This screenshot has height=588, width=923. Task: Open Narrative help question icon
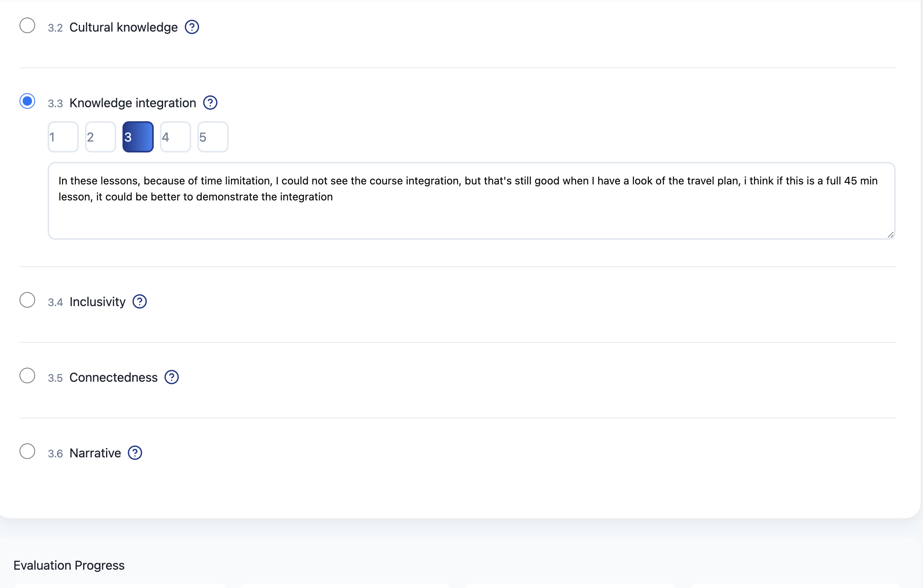[135, 453]
